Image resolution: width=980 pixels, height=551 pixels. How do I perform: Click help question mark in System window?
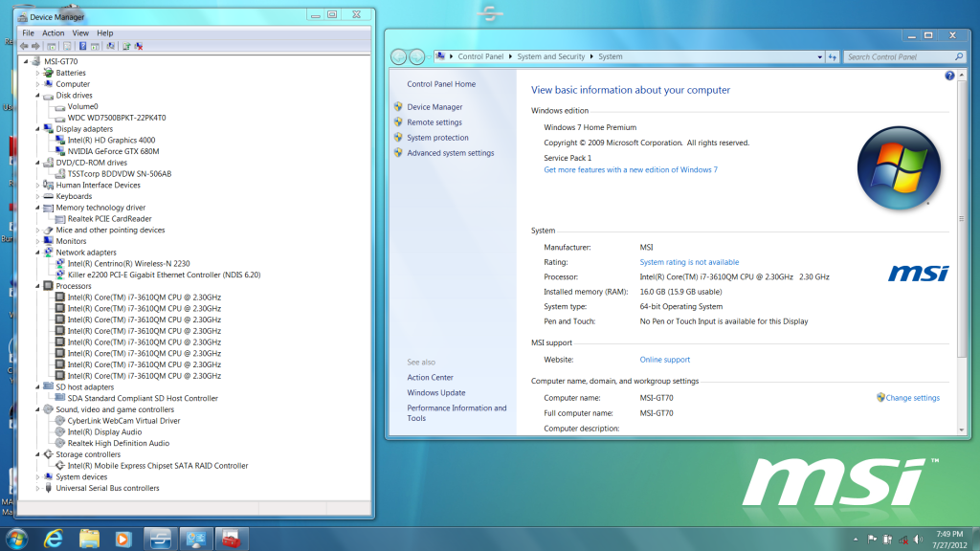949,76
